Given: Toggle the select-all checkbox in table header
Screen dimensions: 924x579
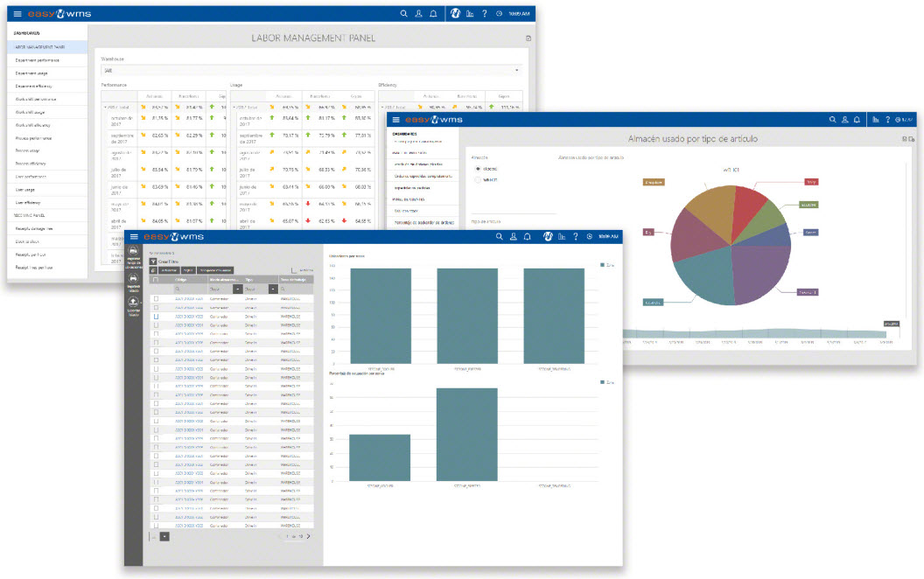Looking at the screenshot, I should pyautogui.click(x=156, y=280).
